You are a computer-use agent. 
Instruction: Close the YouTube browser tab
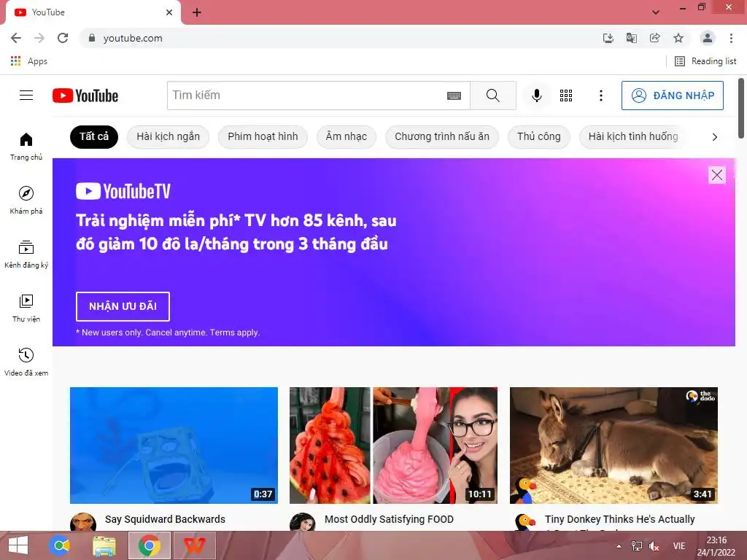pyautogui.click(x=169, y=12)
